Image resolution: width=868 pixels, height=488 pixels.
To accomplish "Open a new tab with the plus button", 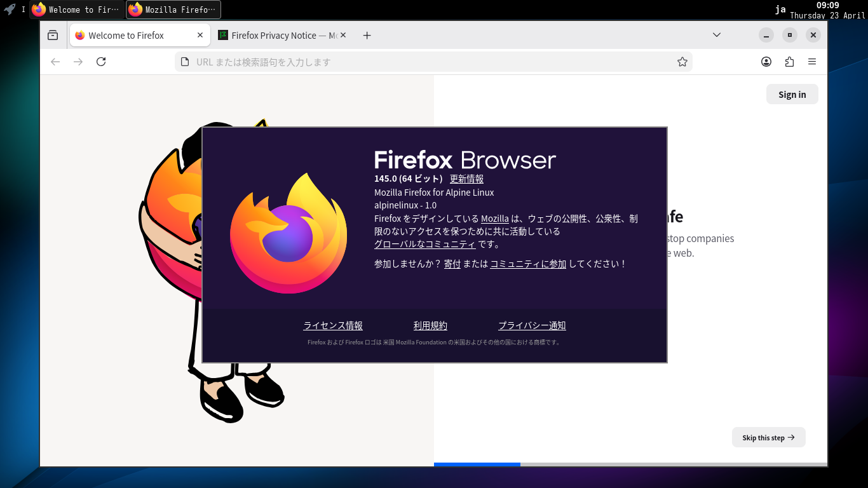I will pyautogui.click(x=367, y=36).
